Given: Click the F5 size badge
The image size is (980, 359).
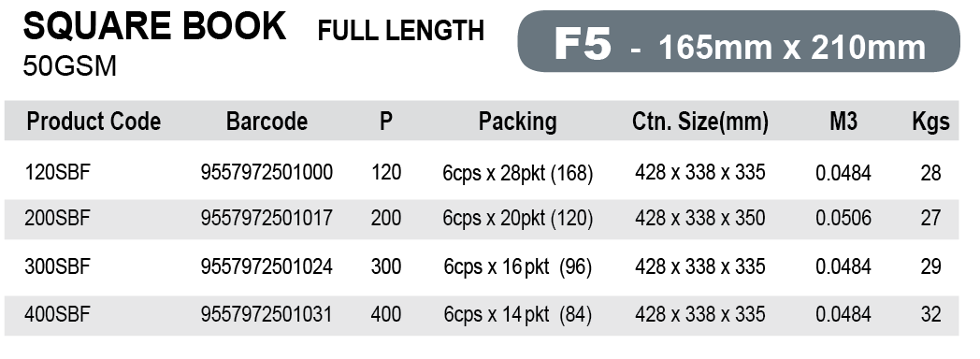Looking at the screenshot, I should coord(738,42).
